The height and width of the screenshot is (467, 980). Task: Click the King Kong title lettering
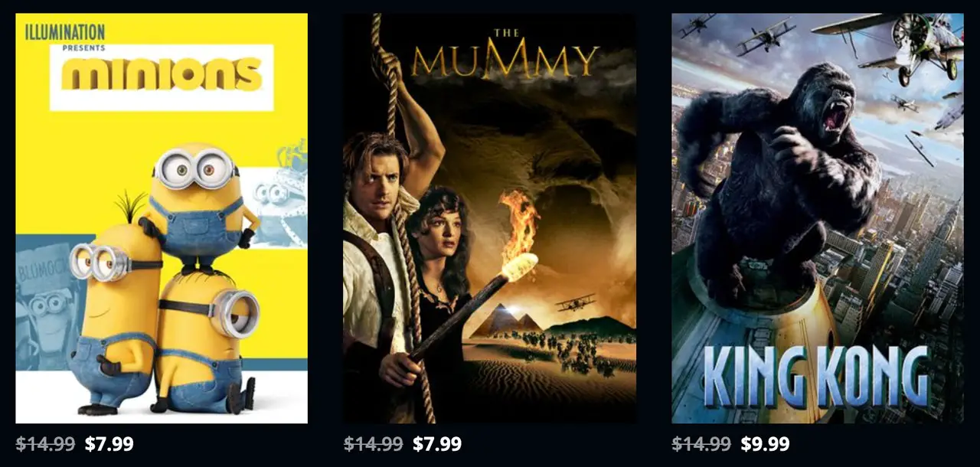tap(816, 376)
